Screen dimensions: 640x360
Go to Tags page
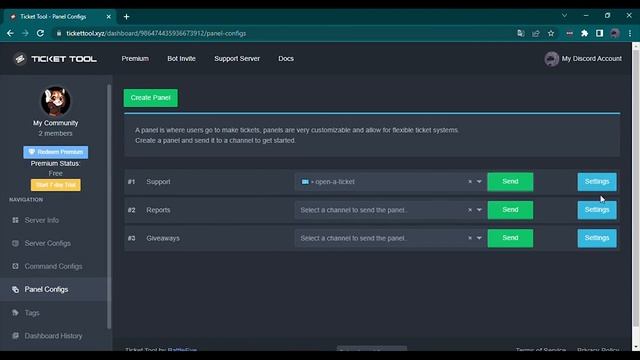[x=32, y=313]
